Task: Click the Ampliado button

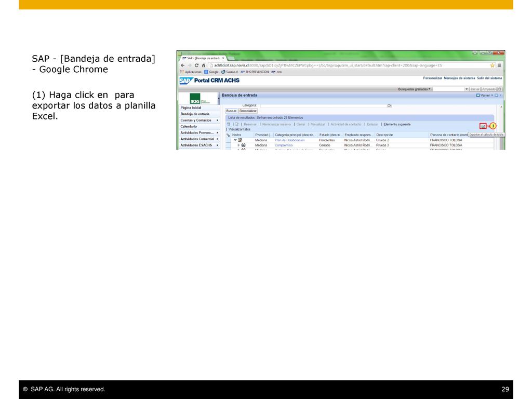Action: point(489,89)
